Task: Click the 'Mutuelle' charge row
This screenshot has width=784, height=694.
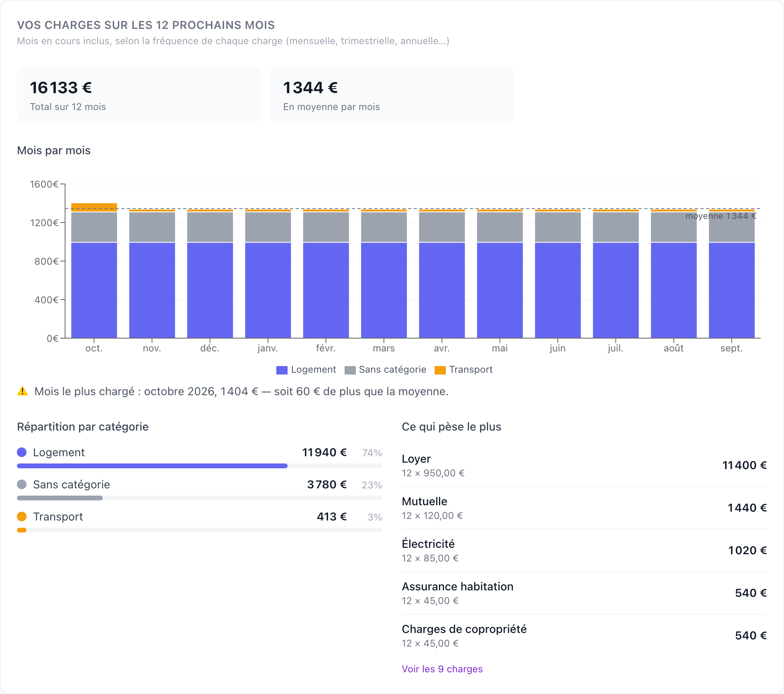Action: (584, 508)
